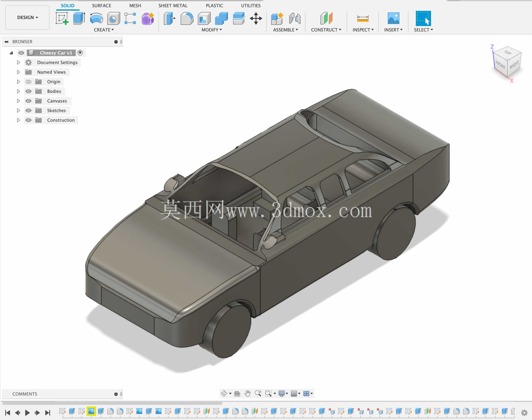
Task: Hide the Sketches folder
Action: click(29, 111)
